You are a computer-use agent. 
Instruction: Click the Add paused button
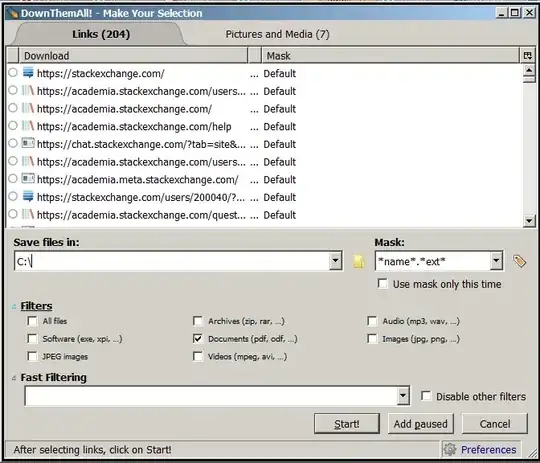coord(420,424)
